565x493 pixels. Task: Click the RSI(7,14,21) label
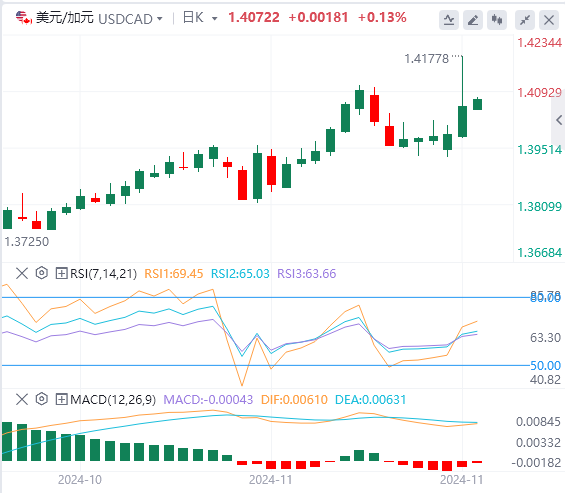tap(103, 274)
